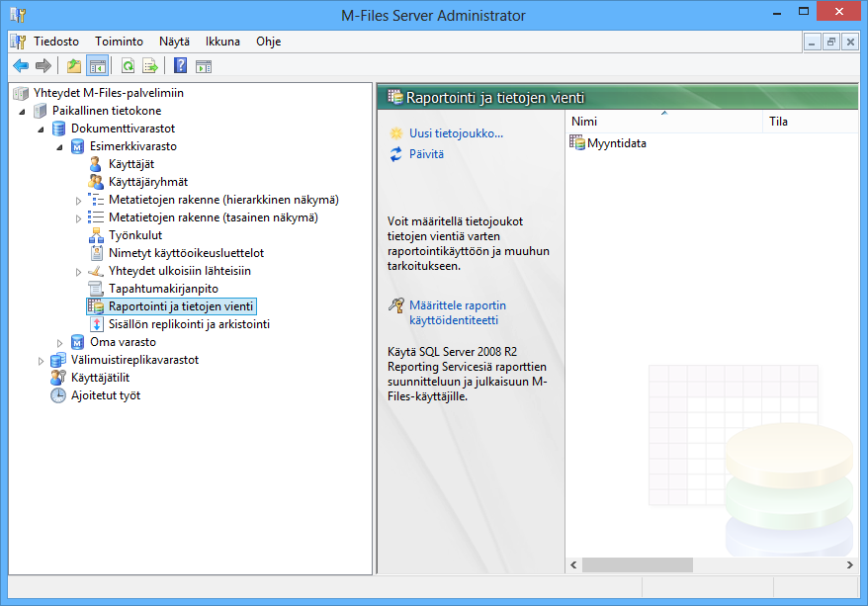
Task: Click the Nimetyt käyttöoikeusluettelot icon
Action: click(96, 253)
